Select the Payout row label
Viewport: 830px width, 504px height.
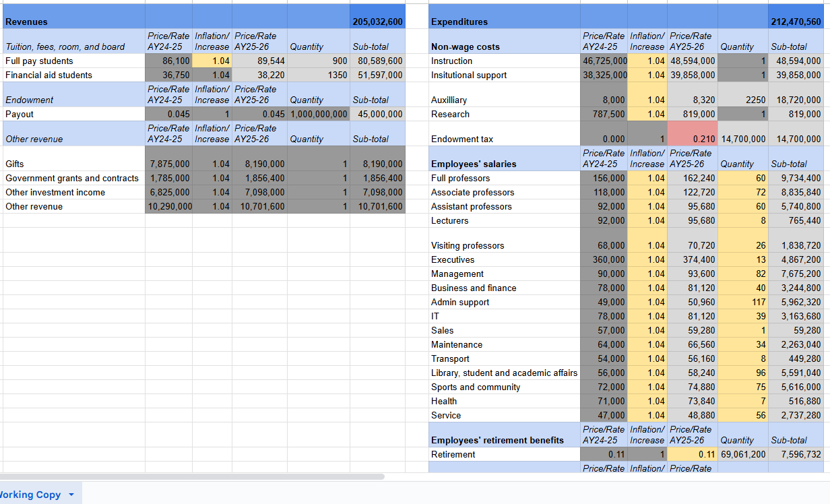(73, 114)
